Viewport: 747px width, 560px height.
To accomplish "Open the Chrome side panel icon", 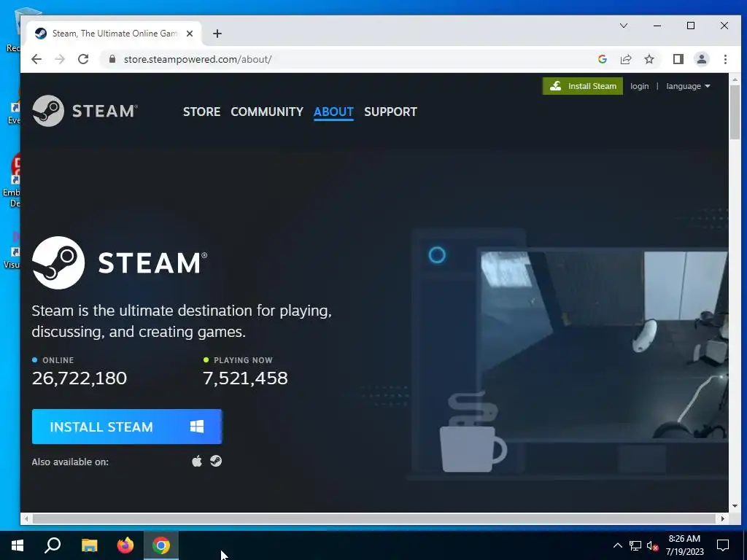I will coord(678,59).
